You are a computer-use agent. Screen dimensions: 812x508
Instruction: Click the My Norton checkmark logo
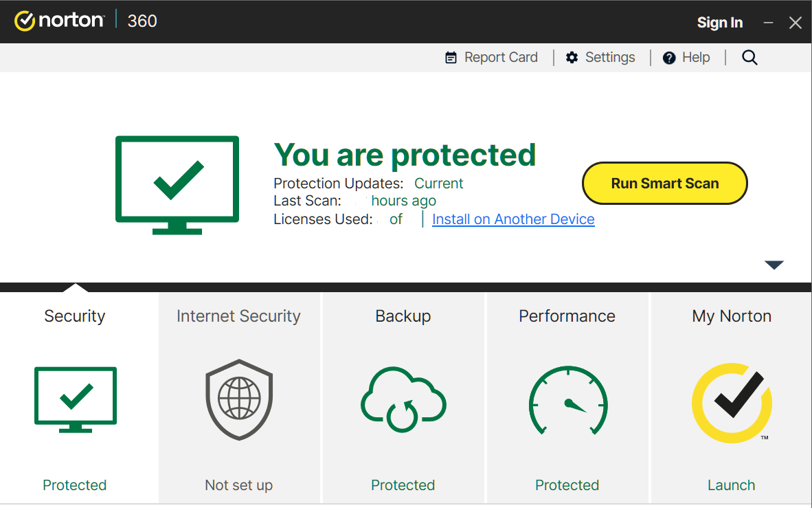(732, 402)
